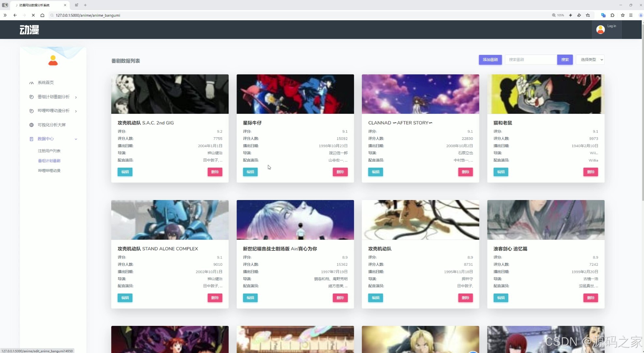Screen dimensions: 644x353
Task: Open the 番组计划番剧 submenu
Action: [49, 161]
